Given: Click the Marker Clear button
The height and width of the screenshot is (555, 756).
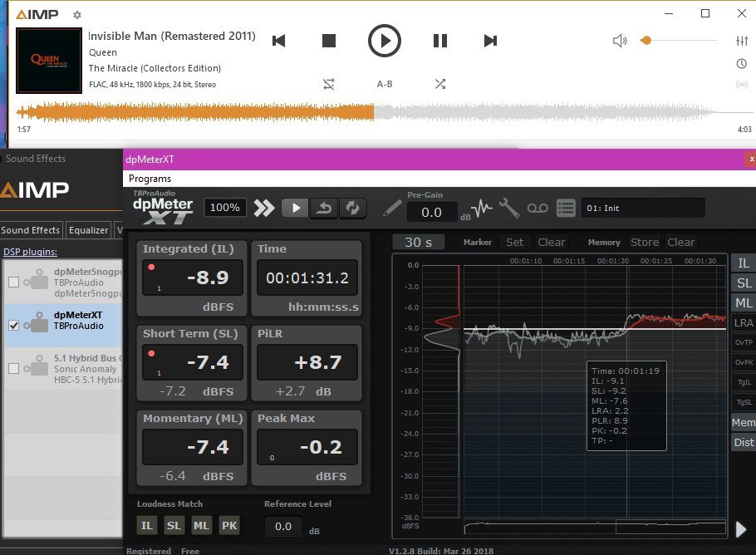Looking at the screenshot, I should tap(551, 242).
